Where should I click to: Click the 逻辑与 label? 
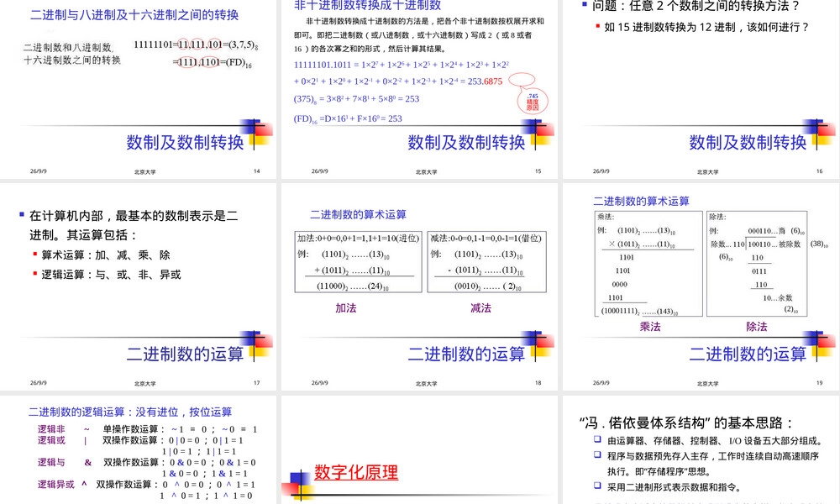(51, 462)
